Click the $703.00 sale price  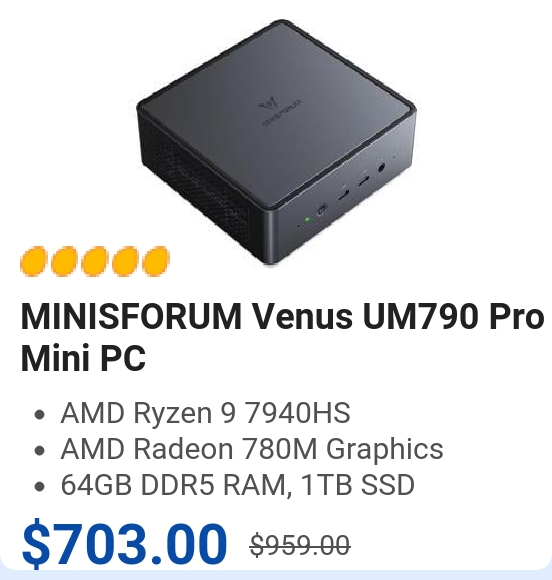coord(124,543)
